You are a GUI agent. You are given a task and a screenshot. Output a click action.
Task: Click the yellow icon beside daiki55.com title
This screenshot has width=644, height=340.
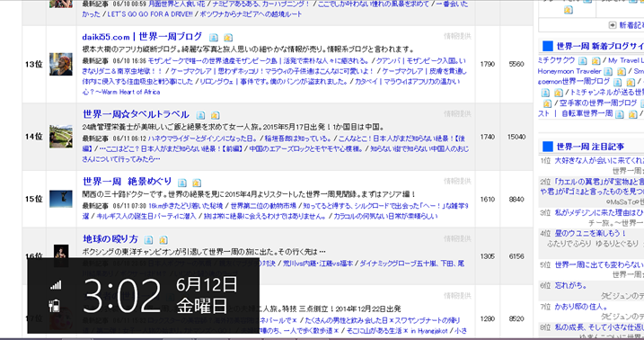(228, 38)
